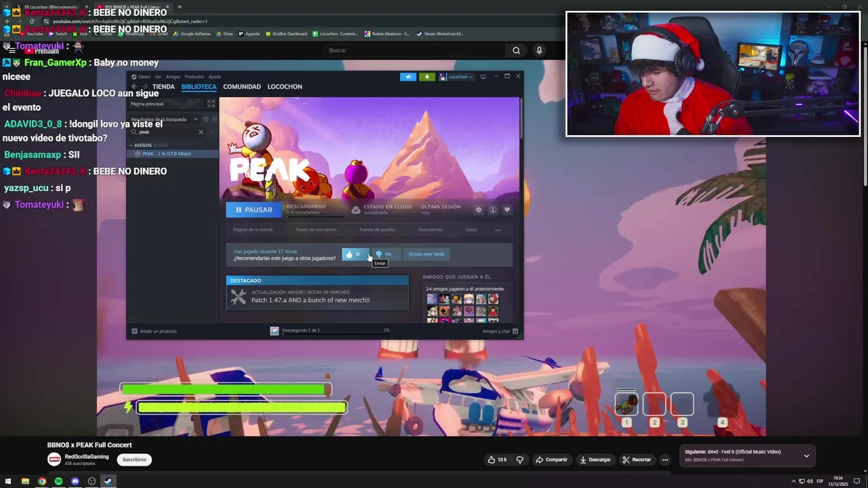Switch Steam to Big Picture mode icon
The width and height of the screenshot is (868, 488).
(x=483, y=77)
